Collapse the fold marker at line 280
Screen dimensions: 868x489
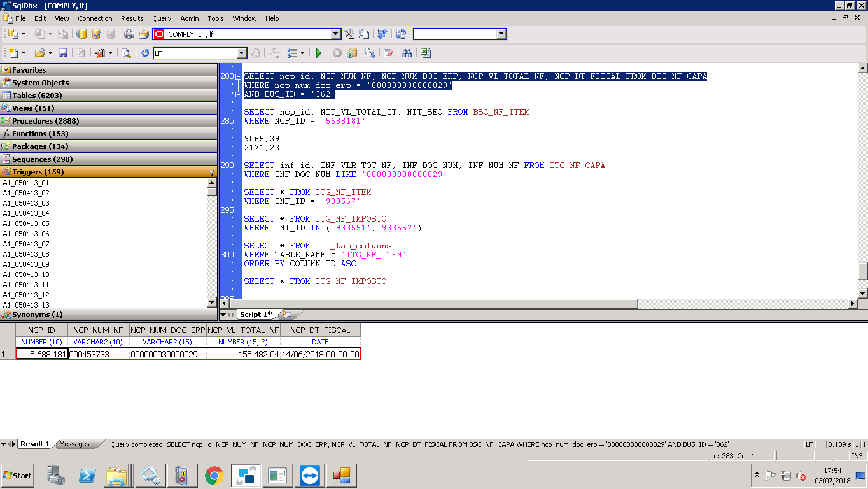click(x=238, y=76)
